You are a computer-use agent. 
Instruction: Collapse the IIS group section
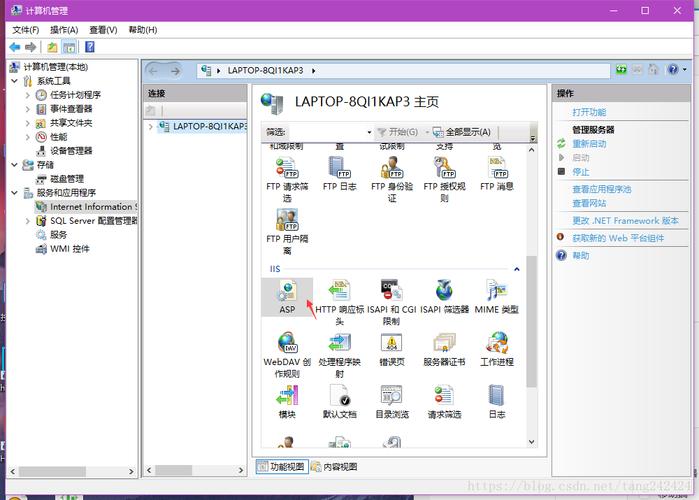click(x=517, y=269)
